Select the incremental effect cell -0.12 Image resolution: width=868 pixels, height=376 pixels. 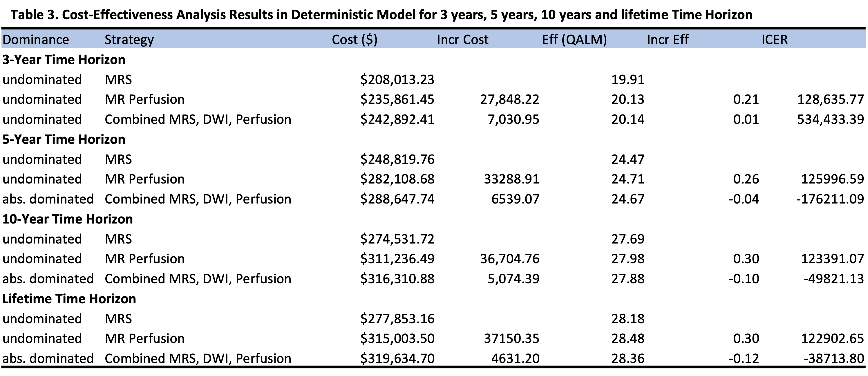tap(743, 359)
